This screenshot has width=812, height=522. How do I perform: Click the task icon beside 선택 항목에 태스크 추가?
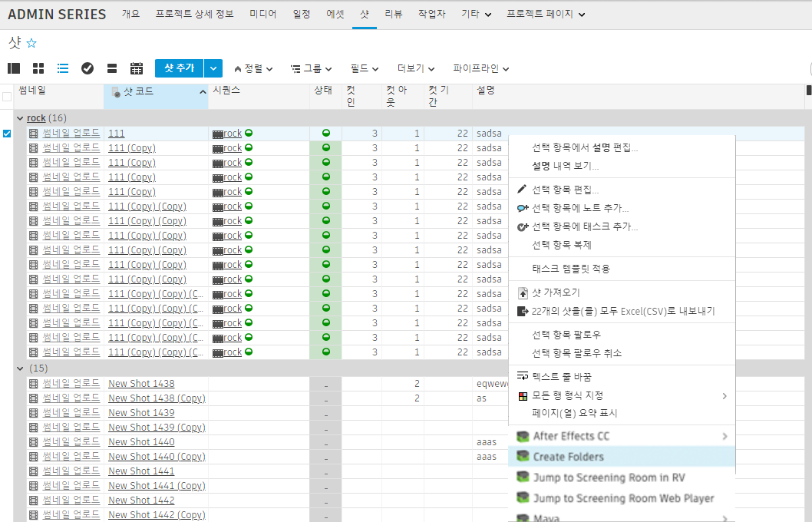coord(523,226)
